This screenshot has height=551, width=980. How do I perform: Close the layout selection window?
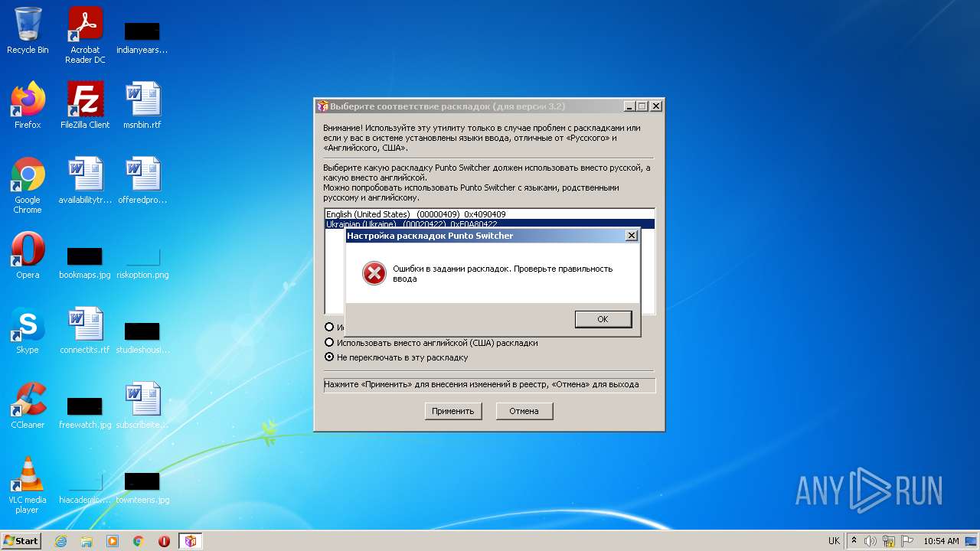[x=655, y=106]
